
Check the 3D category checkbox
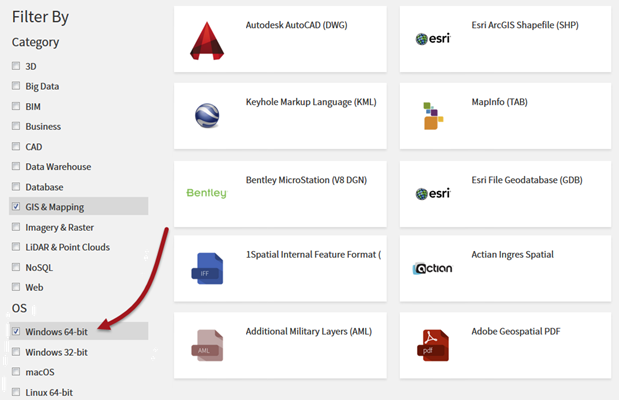(x=16, y=66)
